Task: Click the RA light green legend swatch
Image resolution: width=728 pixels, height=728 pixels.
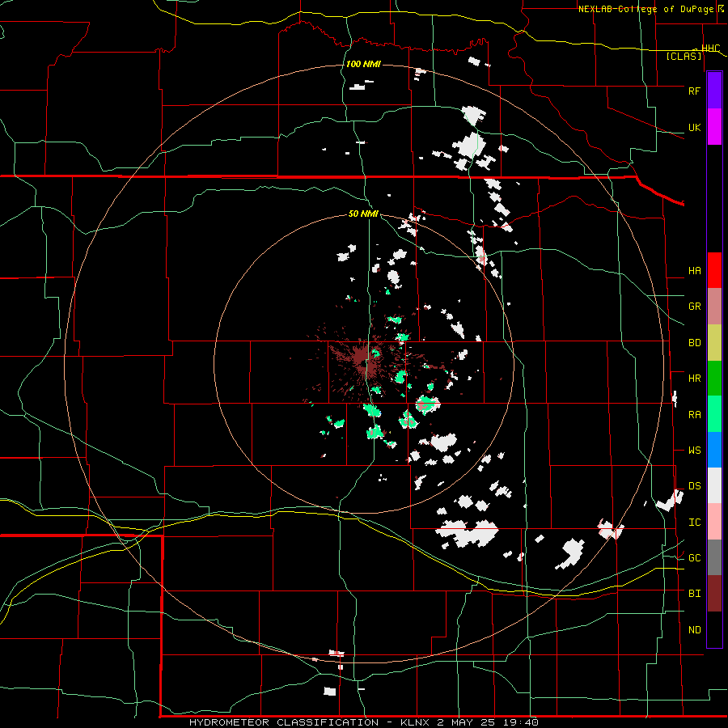Action: point(714,413)
